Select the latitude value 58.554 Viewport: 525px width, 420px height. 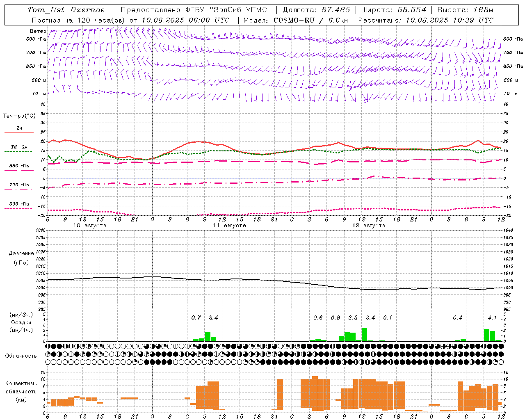412,10
